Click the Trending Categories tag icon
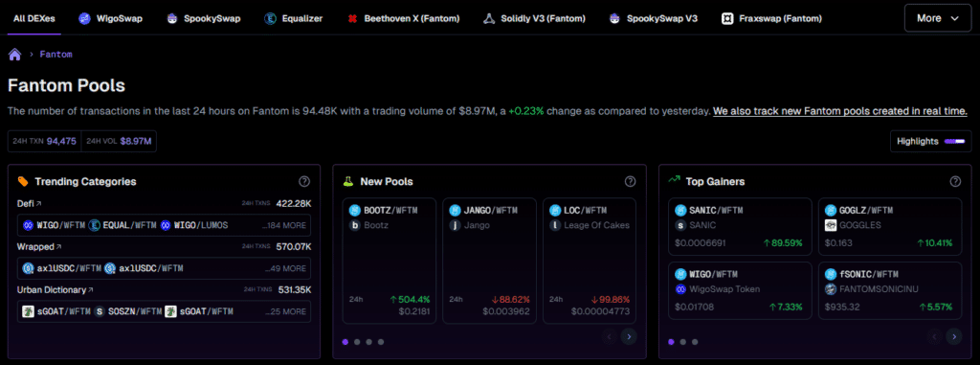This screenshot has width=980, height=365. (x=23, y=182)
